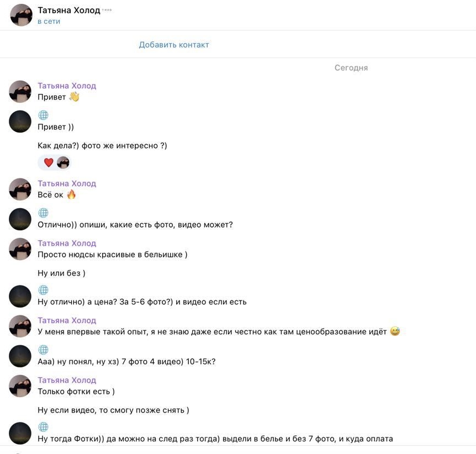476x454 pixels.
Task: Open Татьяна Холод header profile avatar
Action: click(x=21, y=15)
